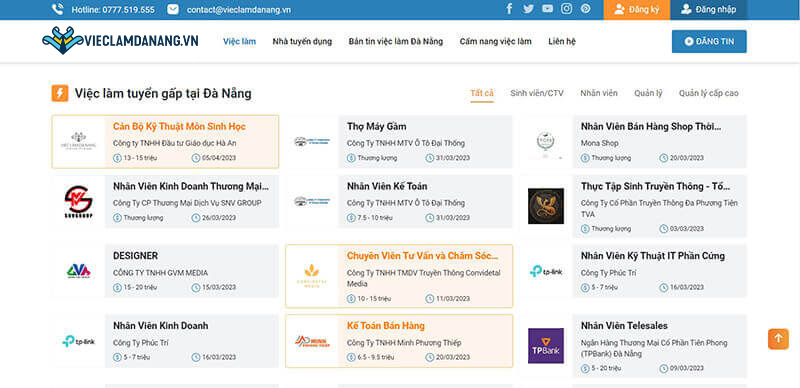Select the Quản lý cấp cao tab
The image size is (800, 388).
point(708,93)
